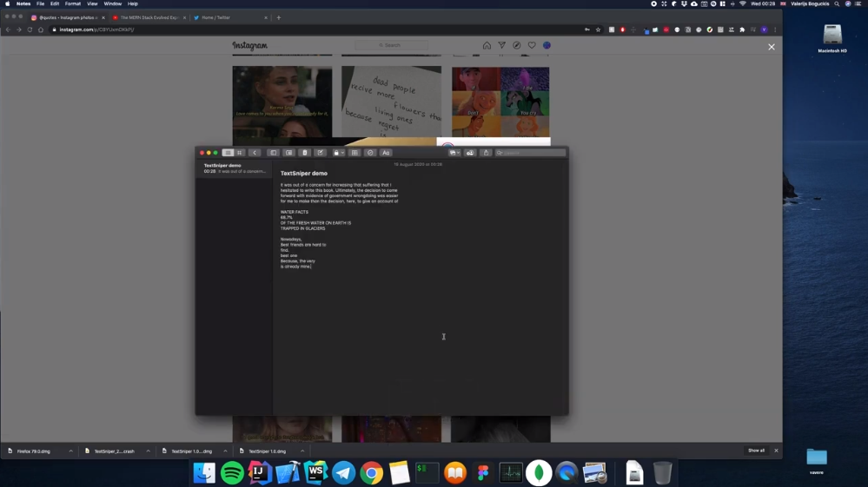Viewport: 868px width, 487px height.
Task: Select the TextSniper demo note in list
Action: tap(235, 168)
